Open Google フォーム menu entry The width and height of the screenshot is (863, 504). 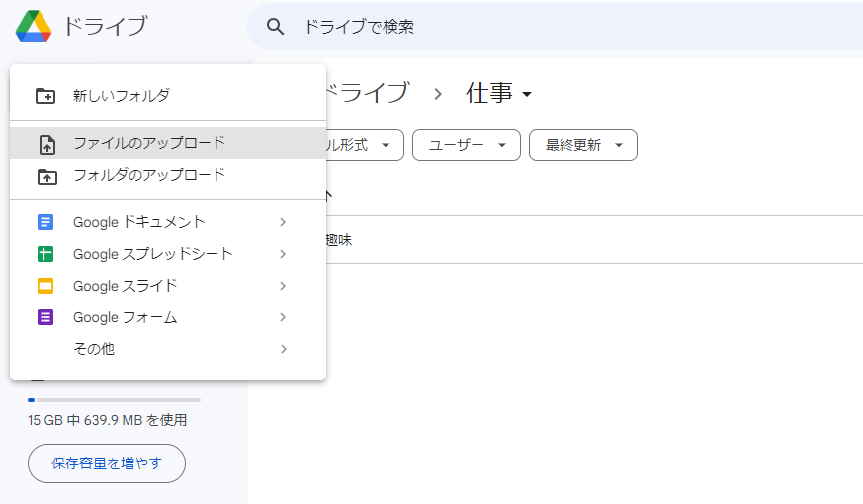point(168,317)
